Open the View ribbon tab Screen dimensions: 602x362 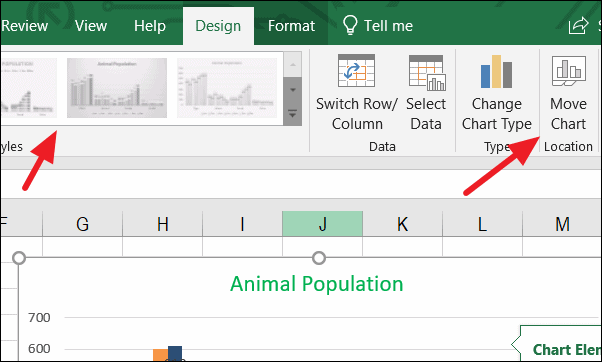[91, 26]
